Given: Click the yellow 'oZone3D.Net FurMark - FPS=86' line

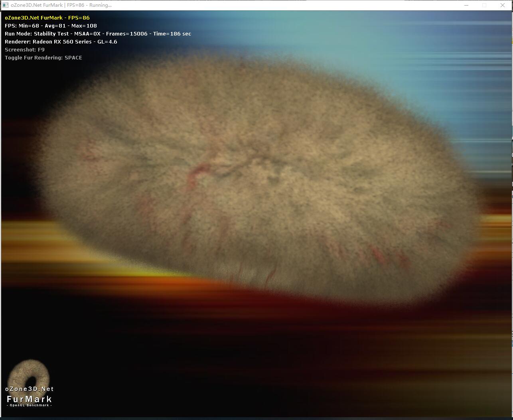Looking at the screenshot, I should pos(47,18).
